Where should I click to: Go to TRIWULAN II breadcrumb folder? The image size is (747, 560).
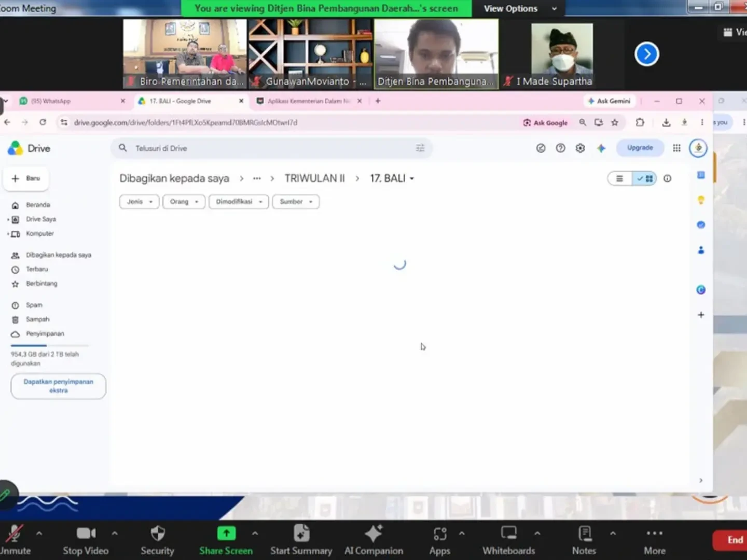click(x=314, y=178)
